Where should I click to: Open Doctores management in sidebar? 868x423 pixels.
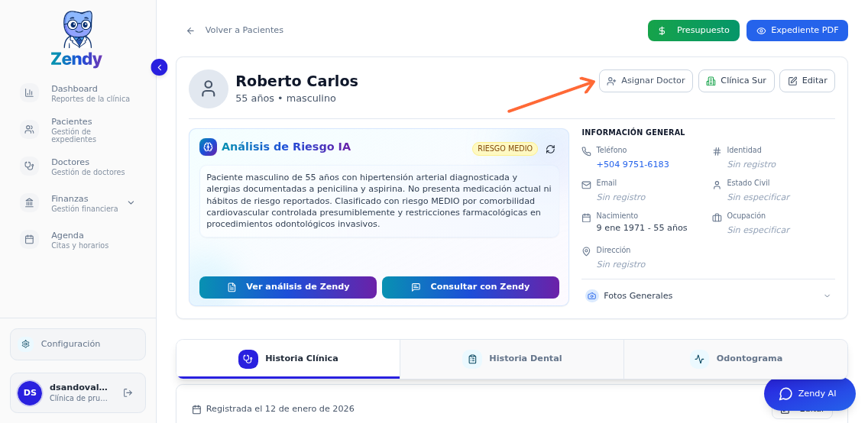(77, 166)
